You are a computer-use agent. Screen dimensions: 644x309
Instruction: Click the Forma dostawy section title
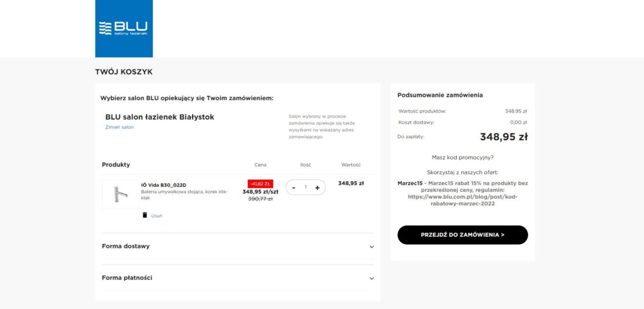point(126,246)
